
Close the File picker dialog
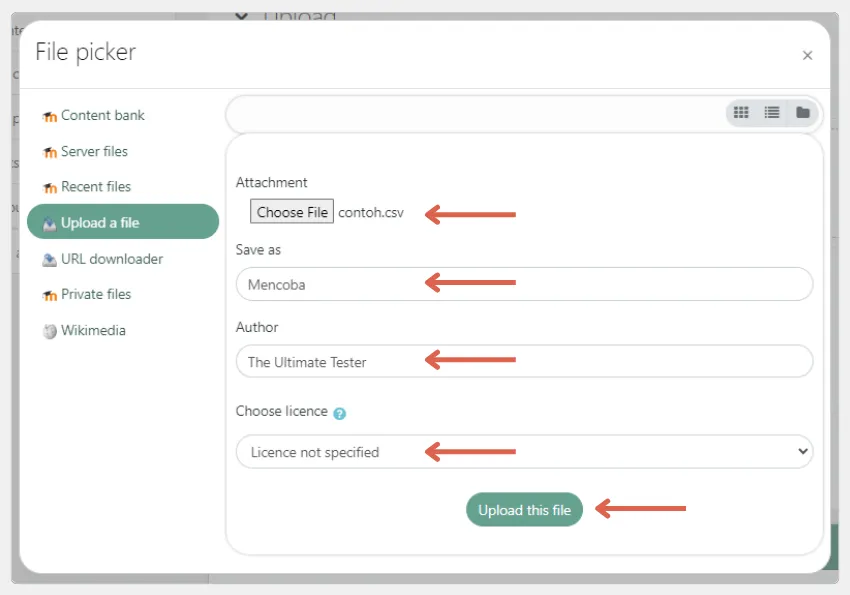807,55
